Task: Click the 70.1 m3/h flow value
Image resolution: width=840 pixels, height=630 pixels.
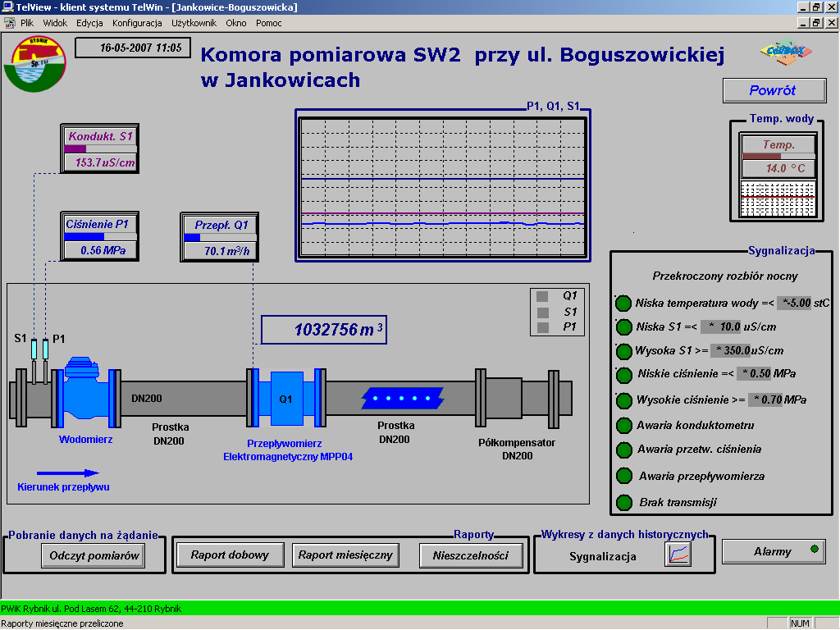Action: point(220,251)
